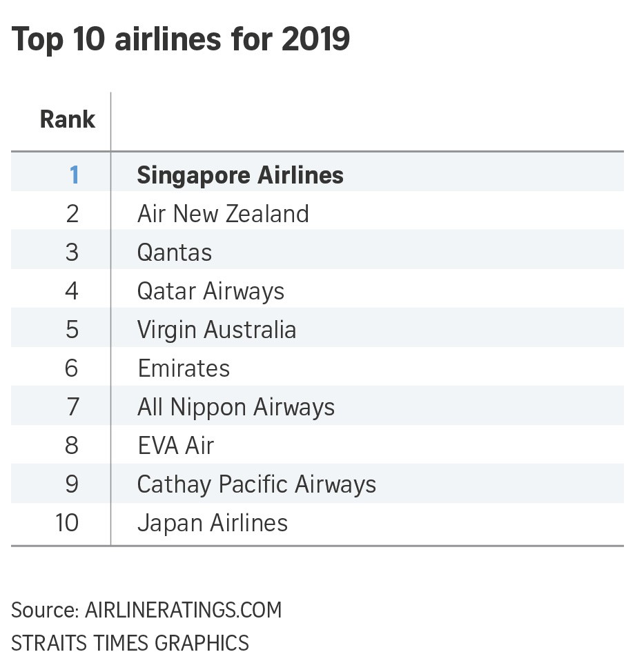Click the Cathay Pacific Airways entry
Screen dimensions: 635x672
[257, 484]
